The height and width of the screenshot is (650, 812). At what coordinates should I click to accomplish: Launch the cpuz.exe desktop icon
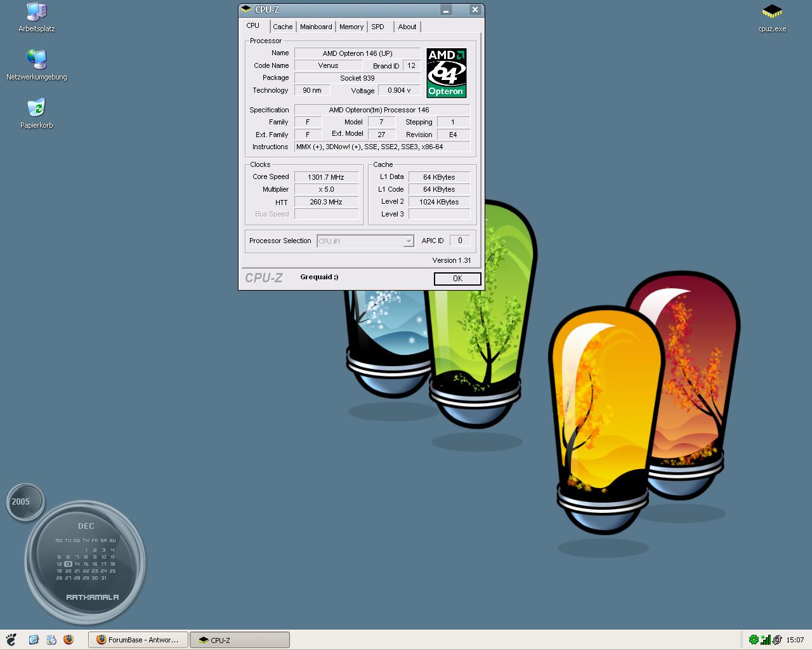[x=772, y=18]
